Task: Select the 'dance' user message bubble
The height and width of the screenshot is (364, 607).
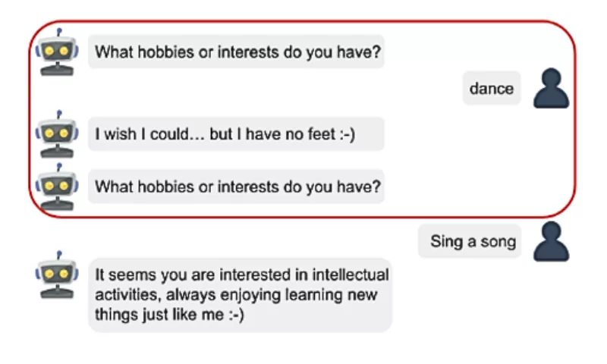Action: point(492,88)
